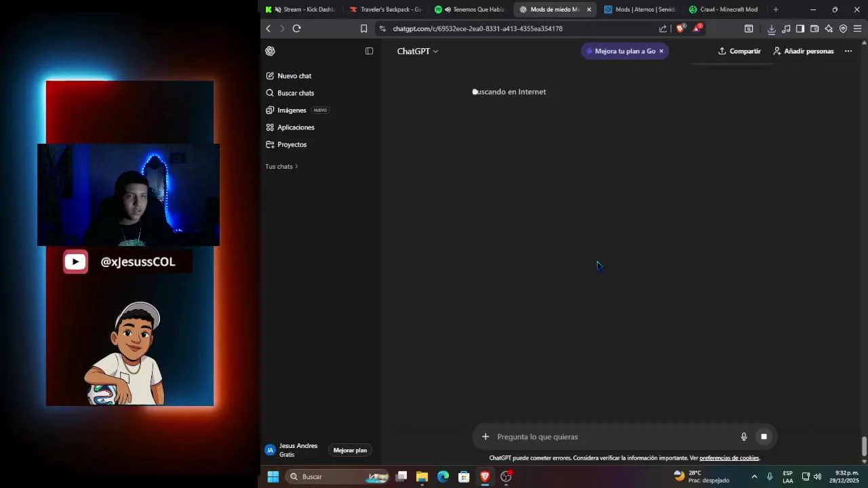
Task: Open the three-dot conversation options menu
Action: pyautogui.click(x=848, y=51)
